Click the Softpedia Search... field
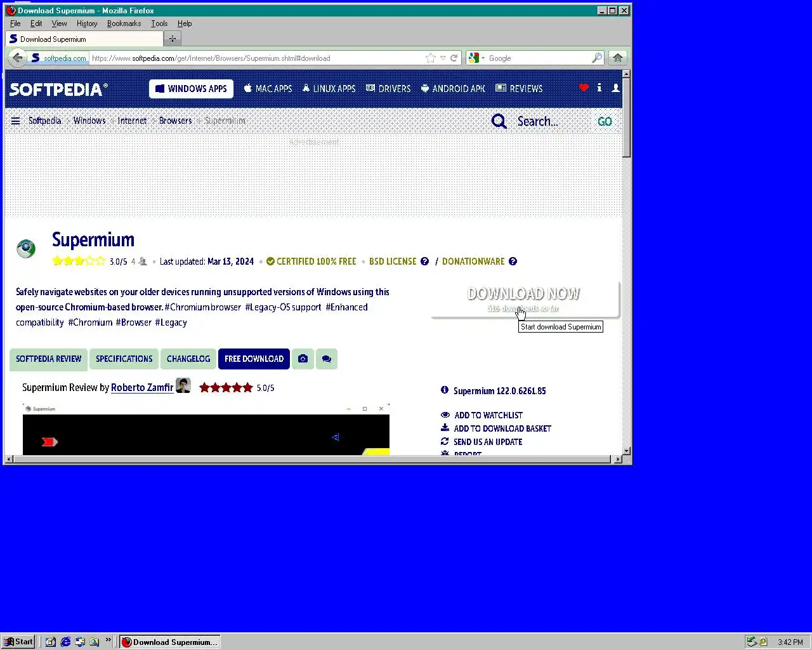 [x=552, y=121]
